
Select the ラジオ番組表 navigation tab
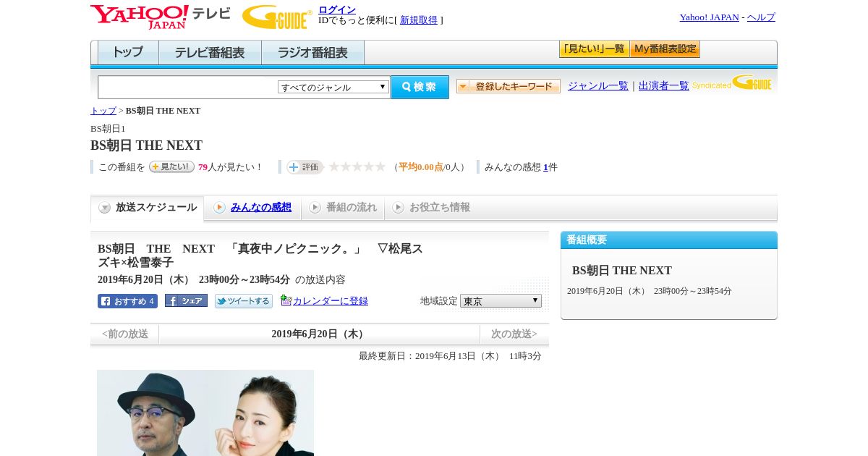312,53
